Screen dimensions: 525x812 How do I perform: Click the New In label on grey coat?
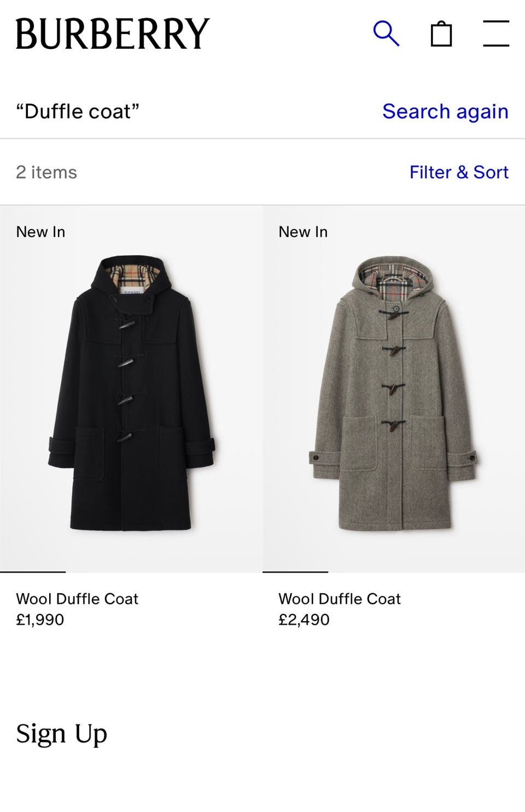303,232
